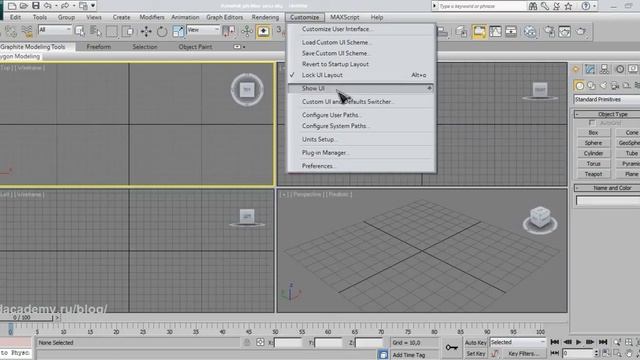The height and width of the screenshot is (360, 640).
Task: Click the Box primitive button
Action: tap(593, 133)
